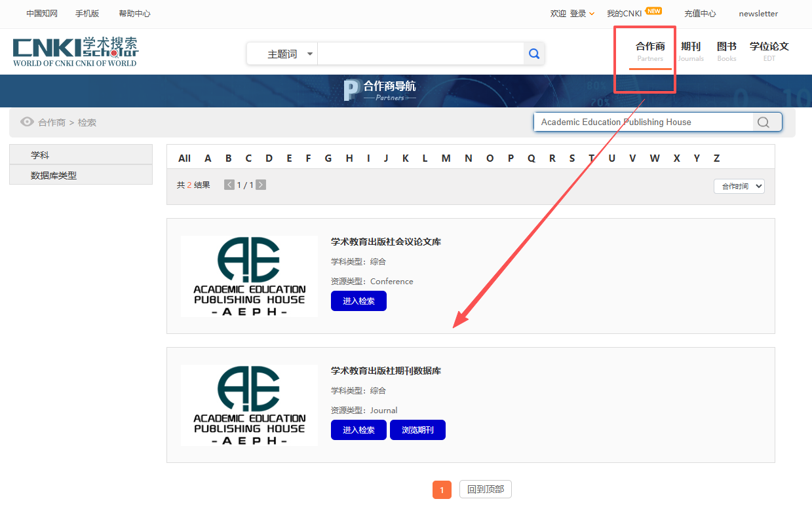This screenshot has height=516, width=812.
Task: Filter partners by letter R
Action: click(x=552, y=158)
